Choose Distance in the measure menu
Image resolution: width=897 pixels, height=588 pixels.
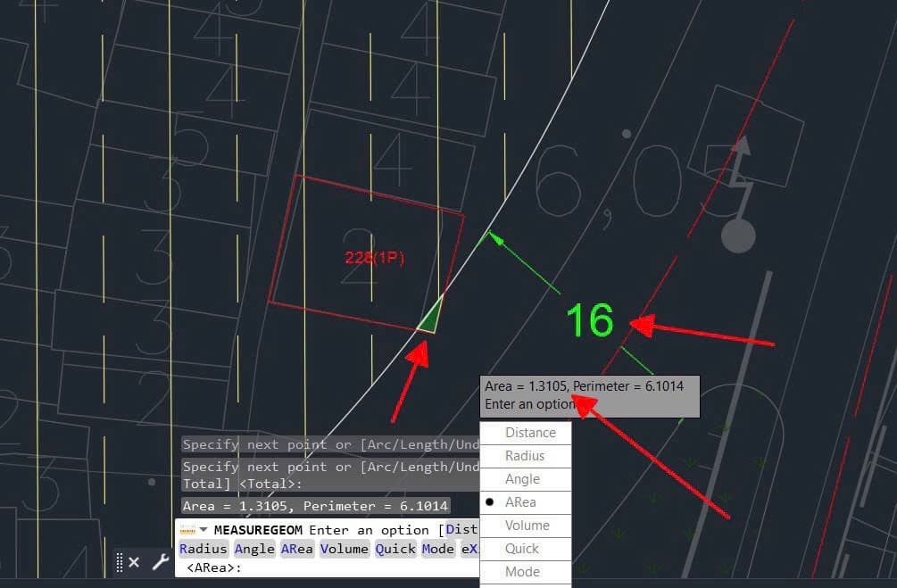coord(526,433)
